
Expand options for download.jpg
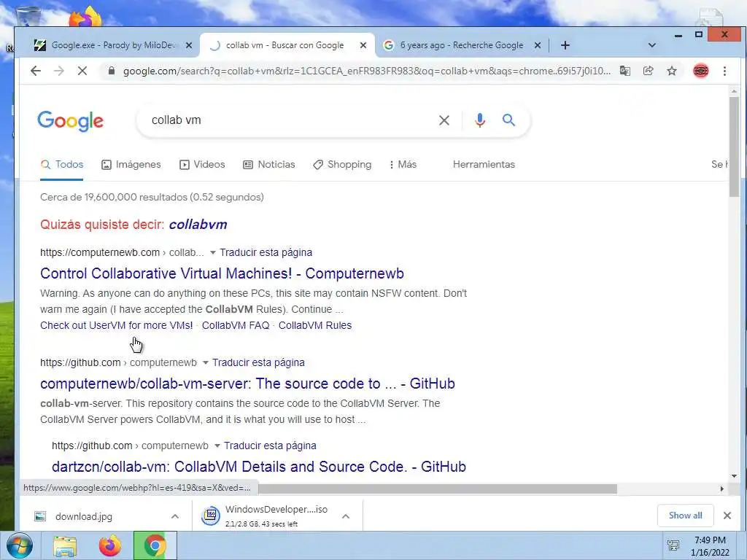(175, 516)
